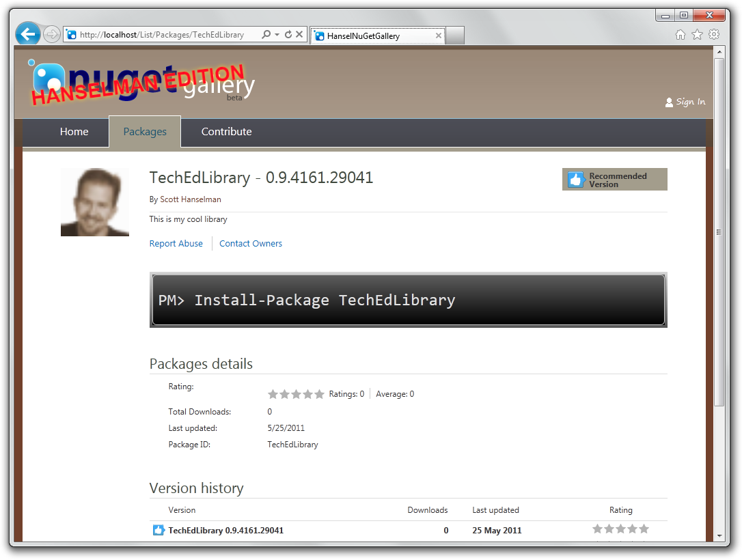Click the navigate back arrow icon
Screen dimensions: 742x560
tap(27, 33)
